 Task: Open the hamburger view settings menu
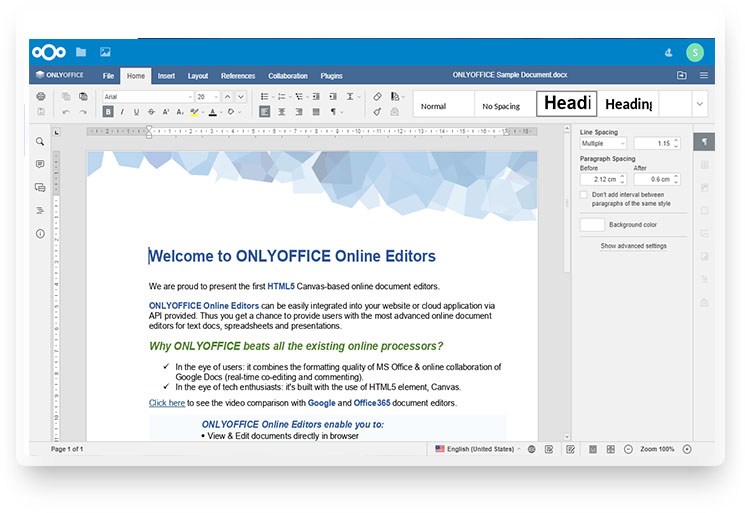704,75
